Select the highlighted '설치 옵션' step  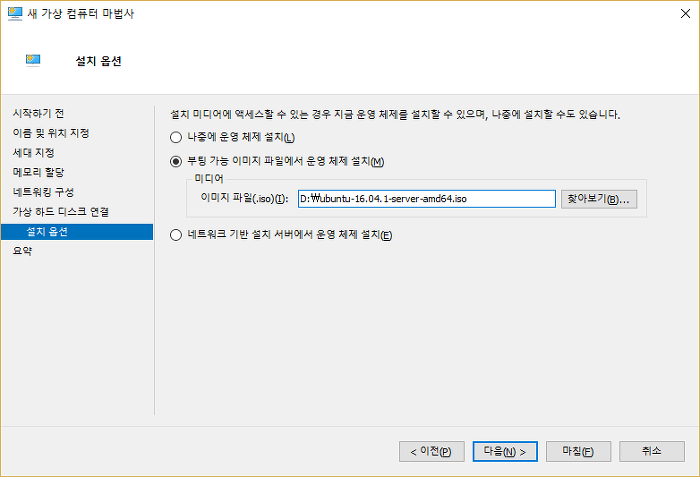(77, 232)
